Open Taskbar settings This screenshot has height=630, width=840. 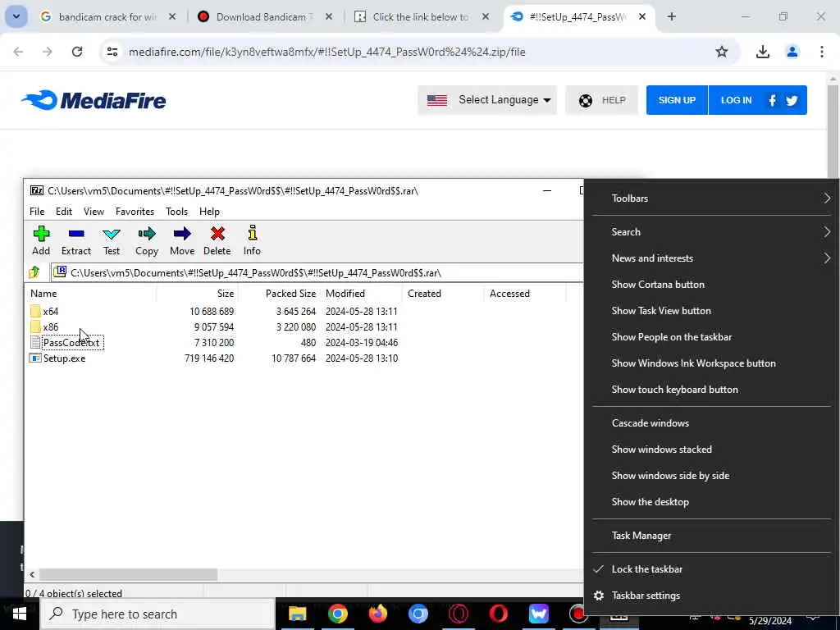click(711, 596)
